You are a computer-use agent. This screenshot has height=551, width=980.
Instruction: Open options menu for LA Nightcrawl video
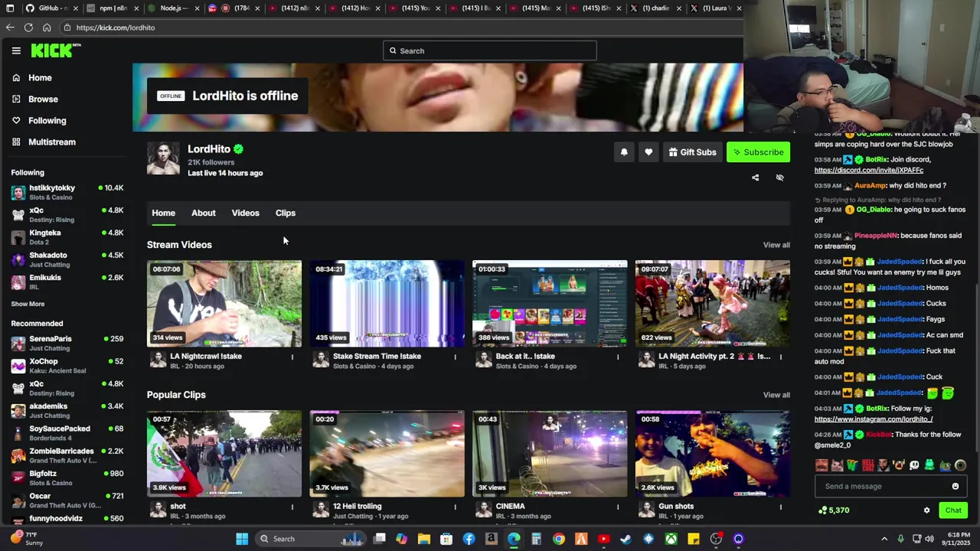coord(292,357)
